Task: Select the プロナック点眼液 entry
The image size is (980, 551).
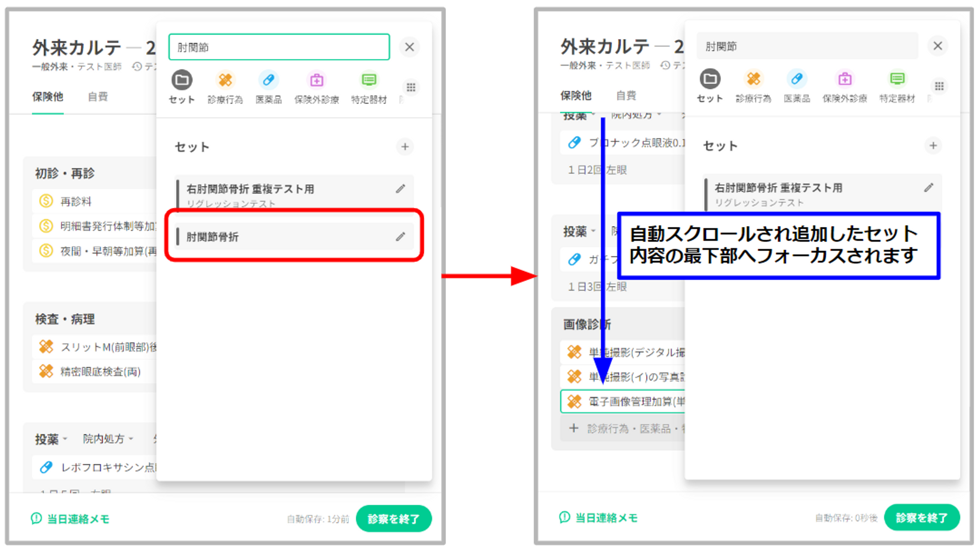Action: 623,143
